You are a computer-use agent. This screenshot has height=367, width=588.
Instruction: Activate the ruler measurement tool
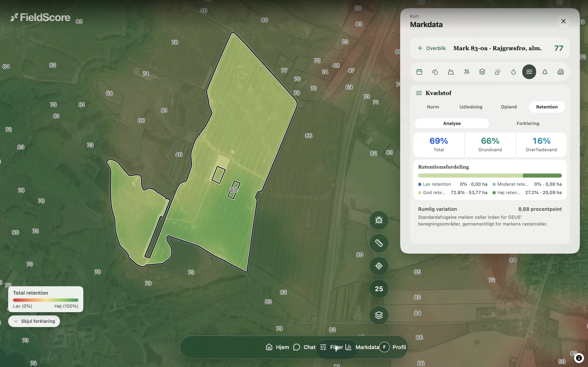coord(379,243)
